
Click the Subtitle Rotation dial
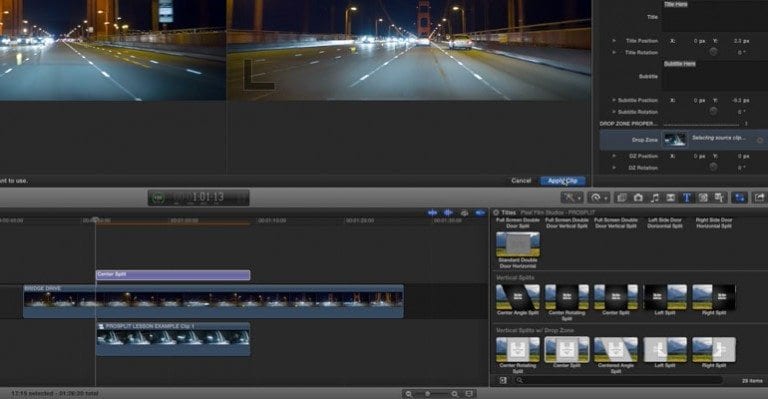coord(714,111)
